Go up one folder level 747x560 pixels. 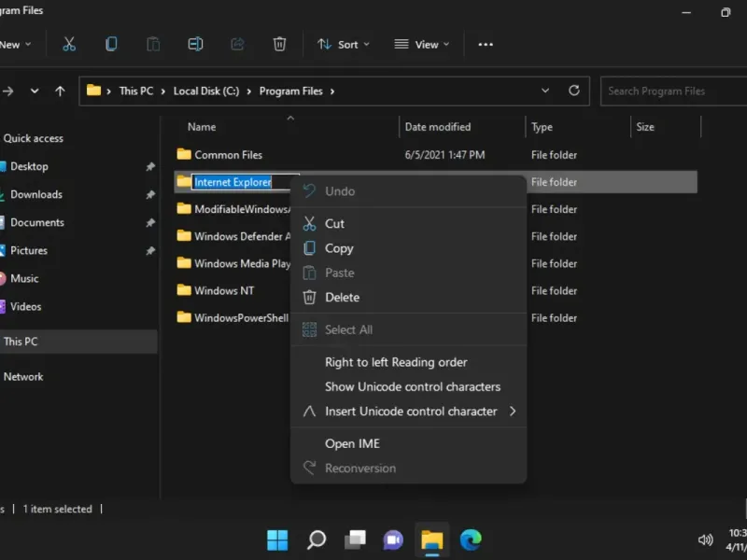click(x=60, y=91)
